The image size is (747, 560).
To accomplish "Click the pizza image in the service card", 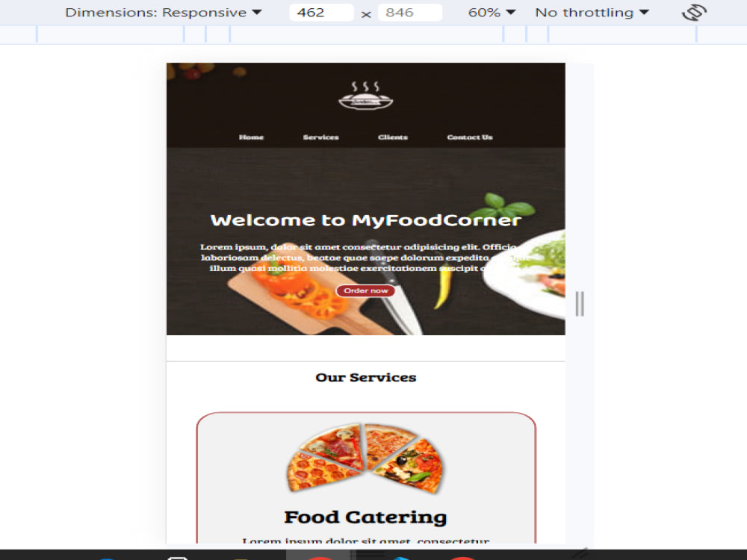I will (365, 458).
